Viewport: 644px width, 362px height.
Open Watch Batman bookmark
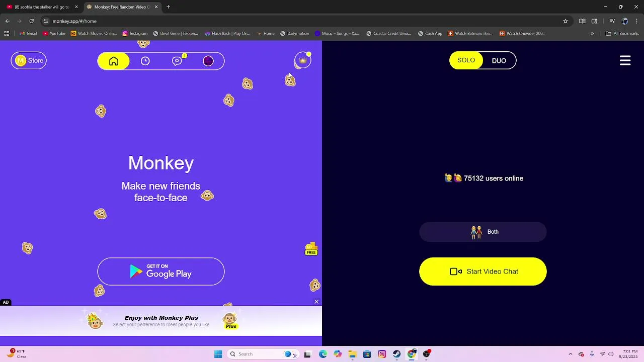(x=470, y=34)
